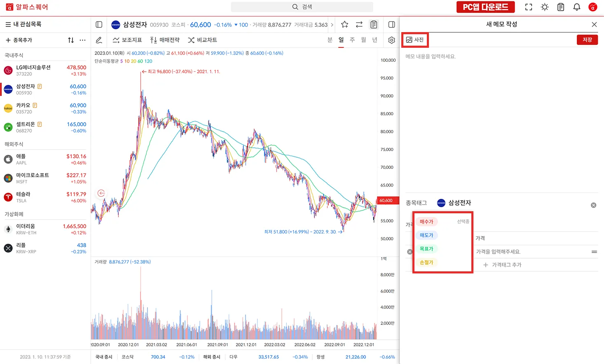Viewport: 604px width, 364px height.
Task: Select 테슬라 TSLA in the watchlist
Action: (x=45, y=197)
